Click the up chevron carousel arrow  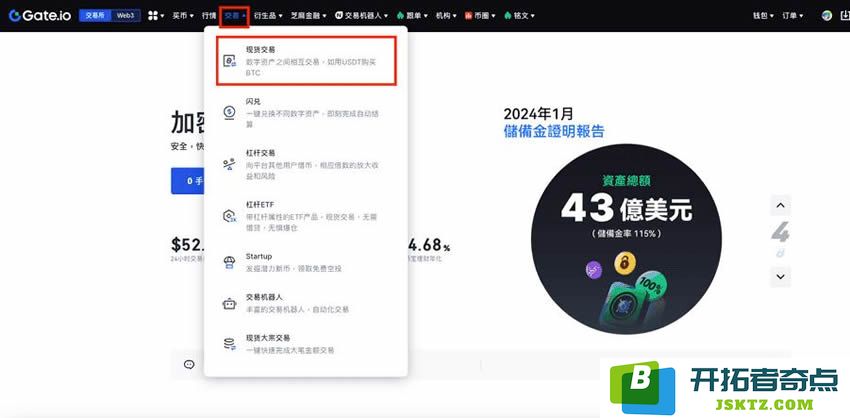[780, 205]
